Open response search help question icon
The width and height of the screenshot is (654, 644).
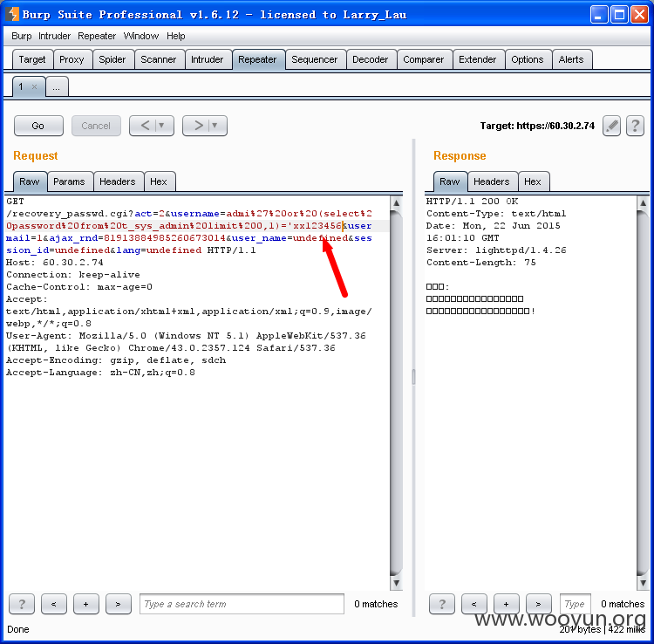[x=442, y=604]
